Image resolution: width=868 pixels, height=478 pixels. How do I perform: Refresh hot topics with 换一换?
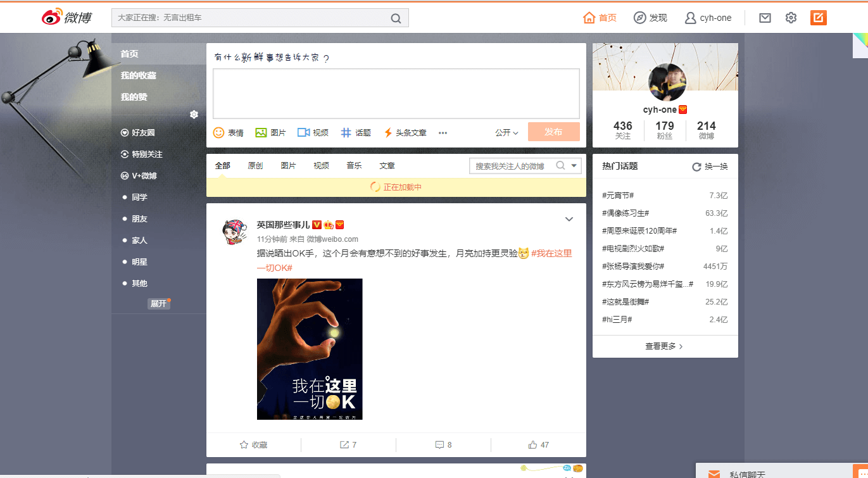[x=710, y=167]
